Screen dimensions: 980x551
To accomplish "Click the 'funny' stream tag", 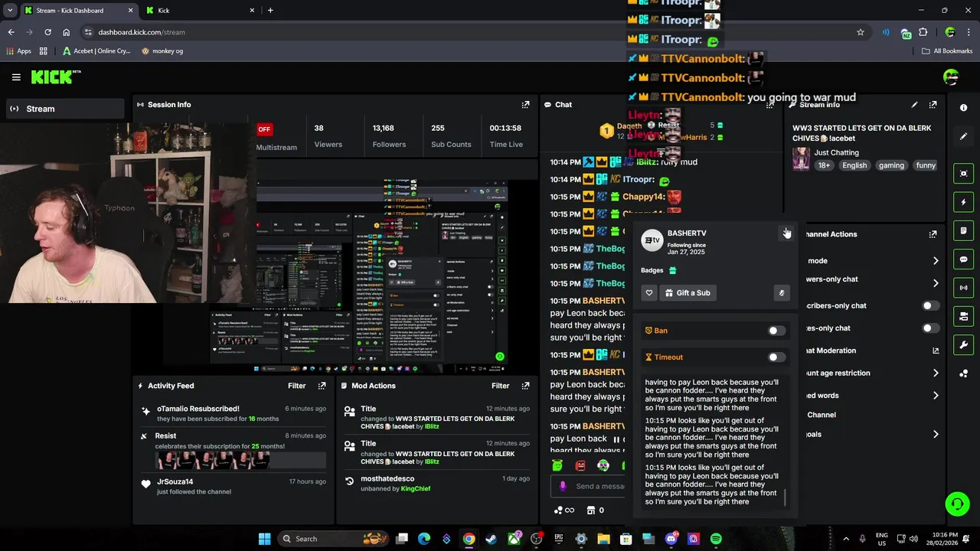I will 926,165.
